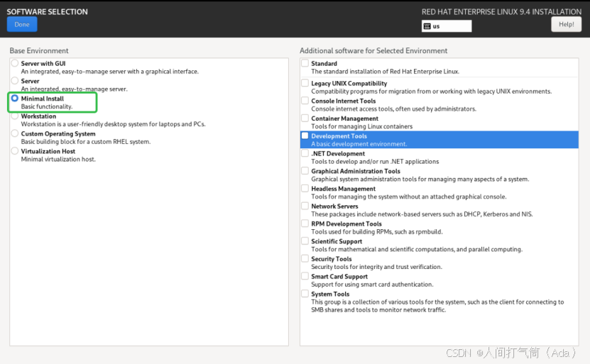590x364 pixels.
Task: Select the Server with GUI radio button
Action: tap(15, 63)
